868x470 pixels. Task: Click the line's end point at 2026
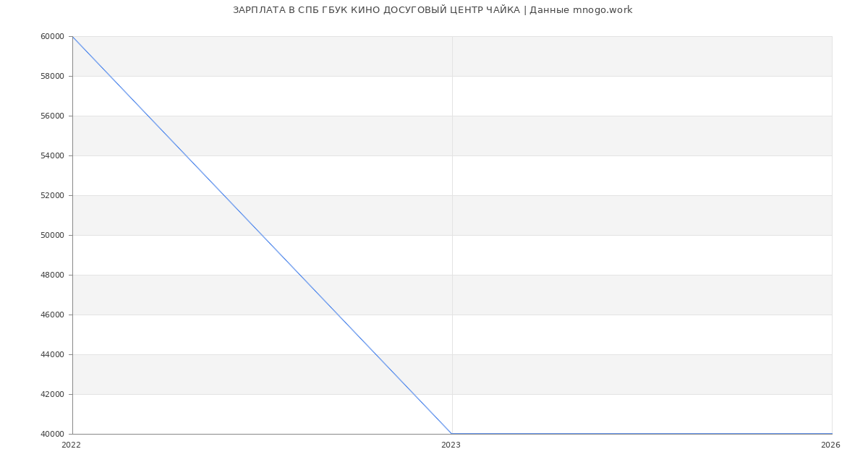832,434
